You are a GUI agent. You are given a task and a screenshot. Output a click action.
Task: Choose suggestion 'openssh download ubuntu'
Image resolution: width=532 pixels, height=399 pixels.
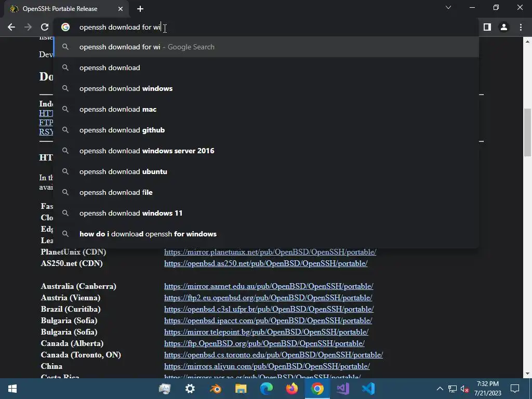point(267,171)
